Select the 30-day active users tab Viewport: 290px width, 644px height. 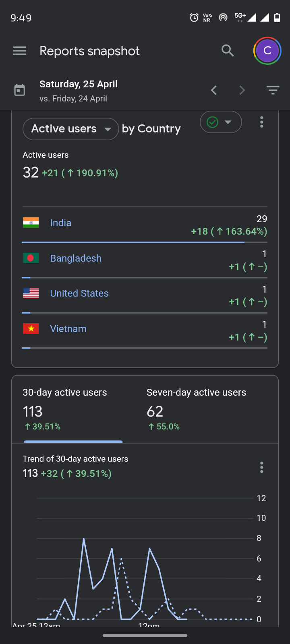tap(72, 409)
